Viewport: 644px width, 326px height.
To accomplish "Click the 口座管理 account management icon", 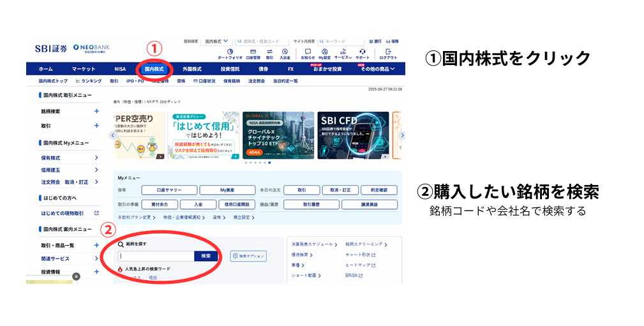I will pos(253,53).
